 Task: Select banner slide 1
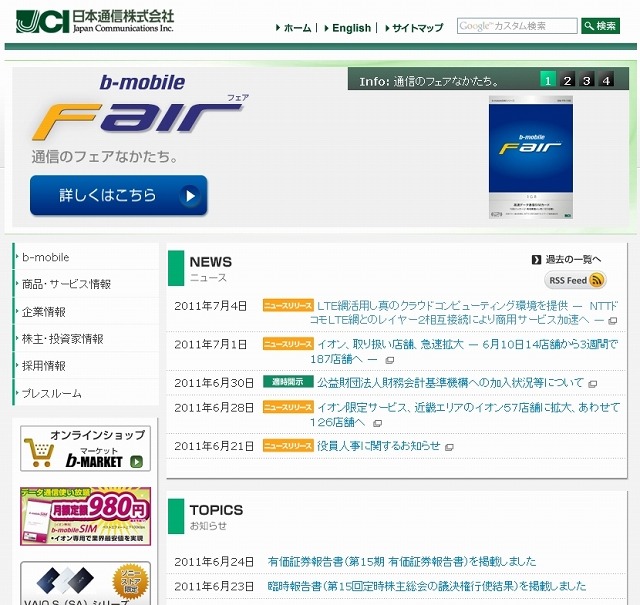click(x=548, y=80)
